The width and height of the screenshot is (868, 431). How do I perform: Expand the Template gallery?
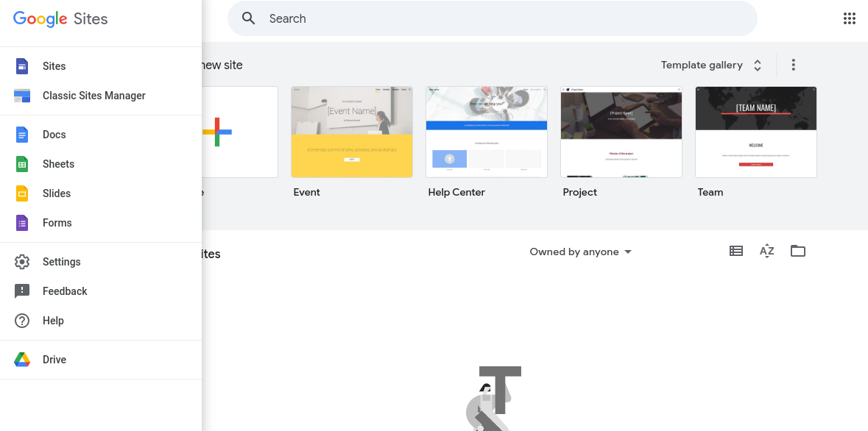[x=712, y=65]
